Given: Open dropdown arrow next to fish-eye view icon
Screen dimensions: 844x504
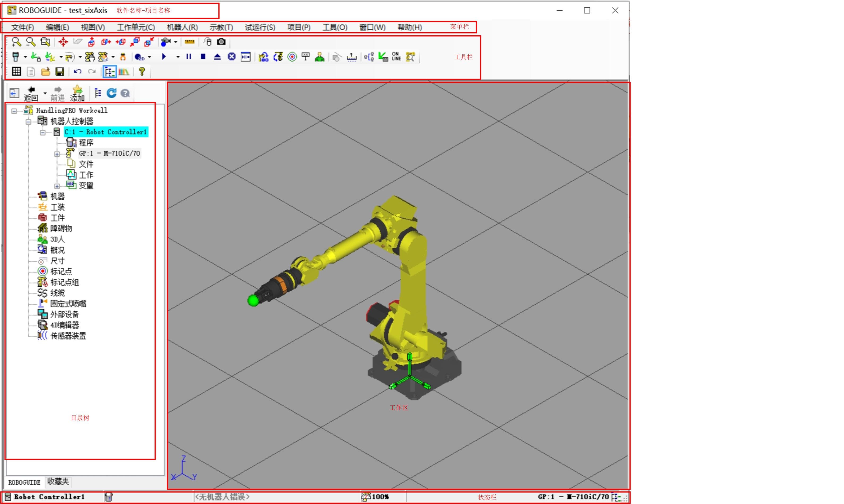Looking at the screenshot, I should [175, 42].
